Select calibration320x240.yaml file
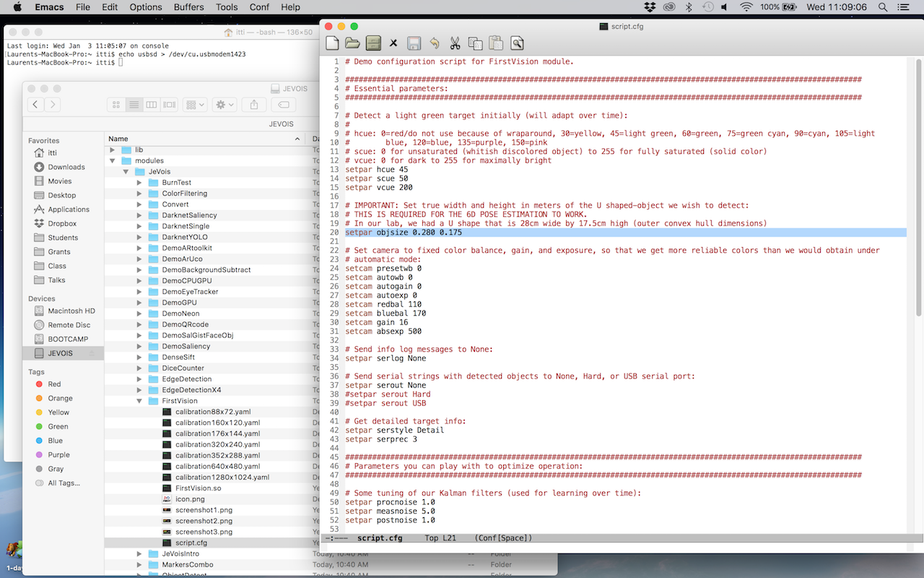The height and width of the screenshot is (578, 924). click(217, 444)
